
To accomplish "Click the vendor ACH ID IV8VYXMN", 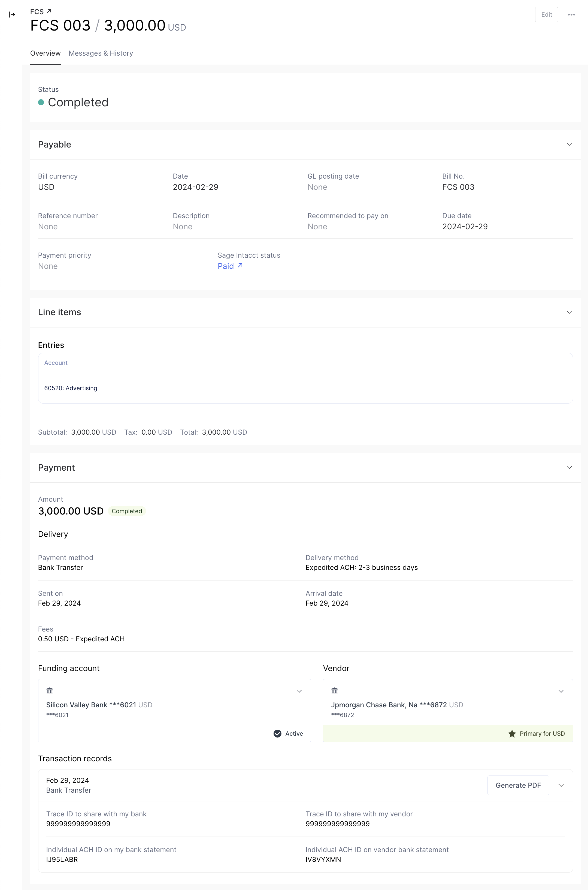I will 323,859.
